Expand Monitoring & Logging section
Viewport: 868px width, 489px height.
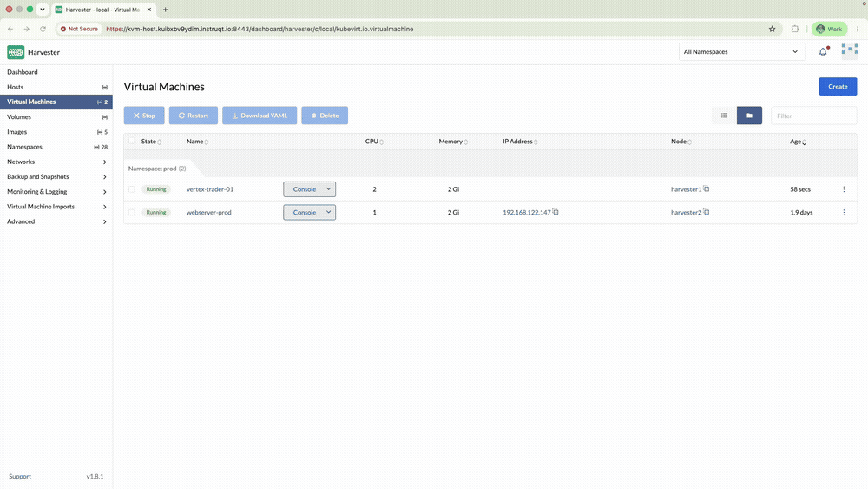click(x=56, y=192)
